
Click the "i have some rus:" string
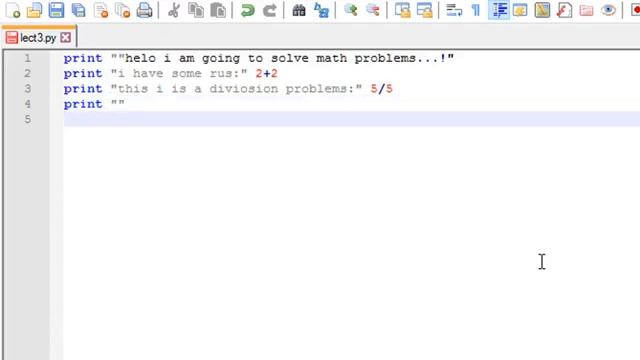pyautogui.click(x=179, y=73)
